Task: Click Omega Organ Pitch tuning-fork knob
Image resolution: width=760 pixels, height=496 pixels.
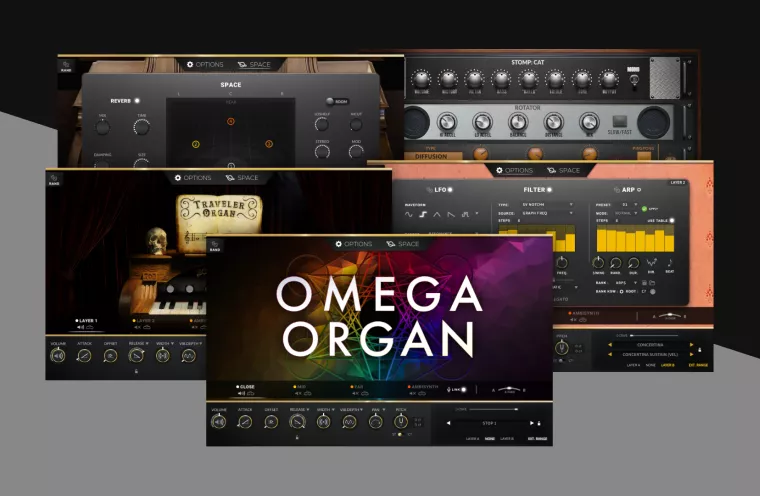Action: (401, 422)
